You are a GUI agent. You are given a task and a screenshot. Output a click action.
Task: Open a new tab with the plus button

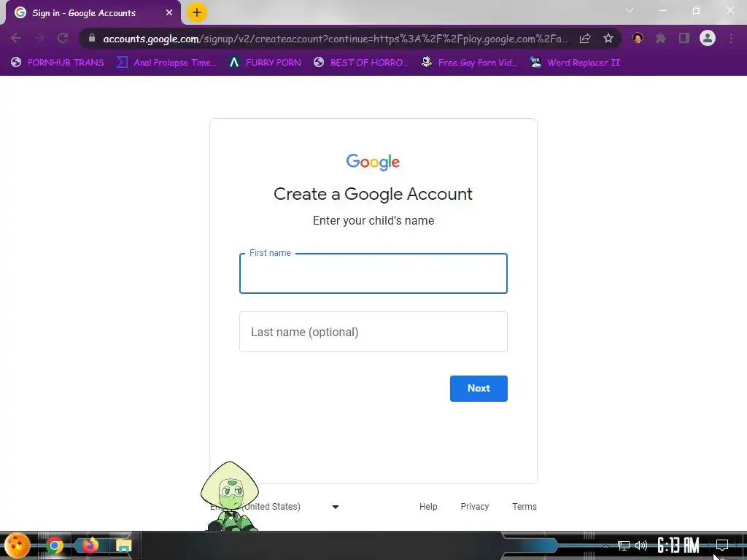pos(197,12)
